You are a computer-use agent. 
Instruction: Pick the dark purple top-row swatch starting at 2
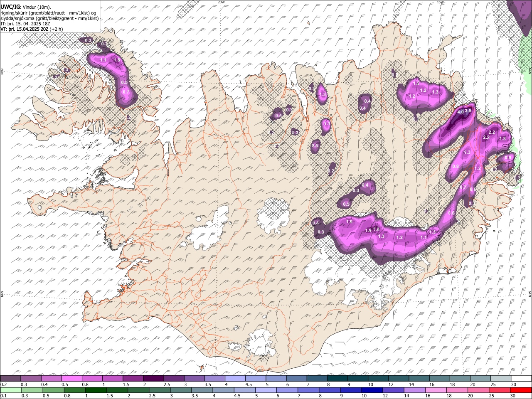[153, 378]
